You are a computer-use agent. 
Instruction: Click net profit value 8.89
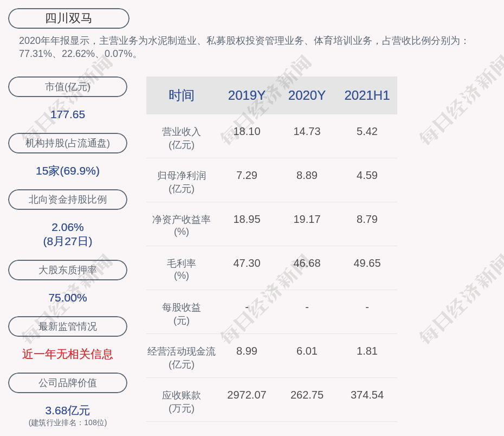pyautogui.click(x=307, y=176)
